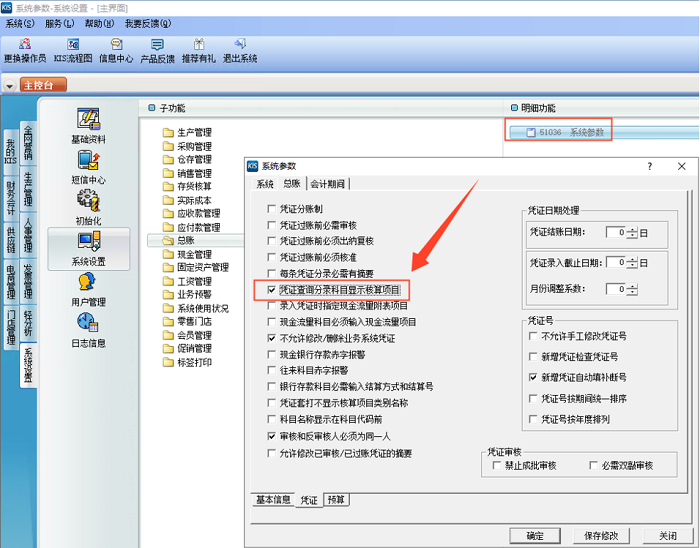Click the 确定 button
The height and width of the screenshot is (548, 700).
tap(535, 536)
